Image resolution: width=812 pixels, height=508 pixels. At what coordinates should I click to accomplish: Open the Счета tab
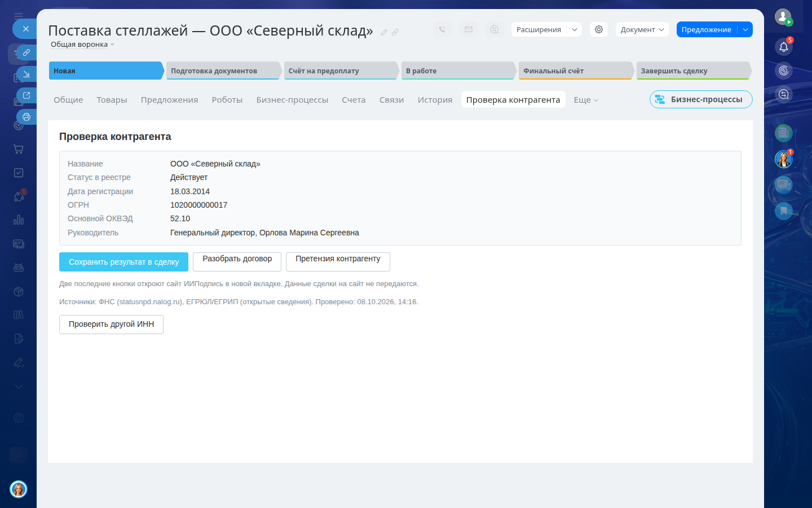pos(354,100)
